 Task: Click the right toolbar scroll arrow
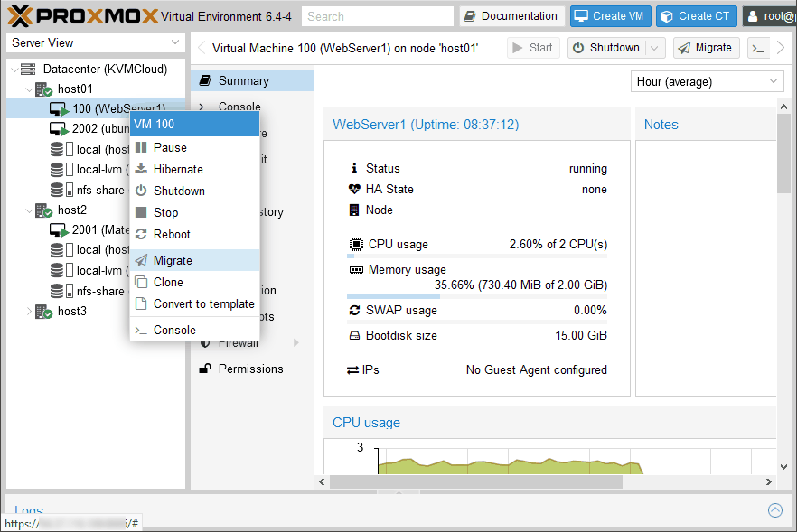point(782,48)
